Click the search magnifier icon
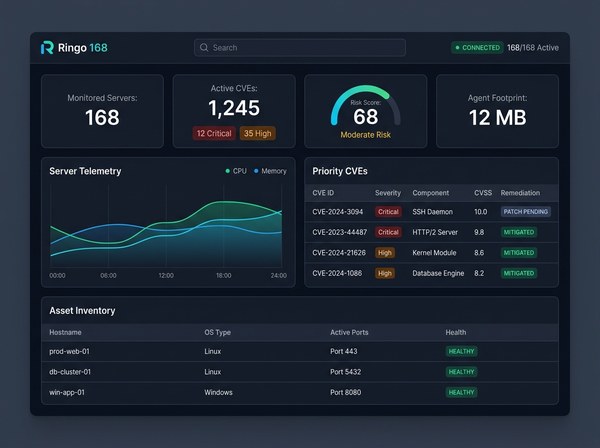This screenshot has height=448, width=600. (204, 47)
